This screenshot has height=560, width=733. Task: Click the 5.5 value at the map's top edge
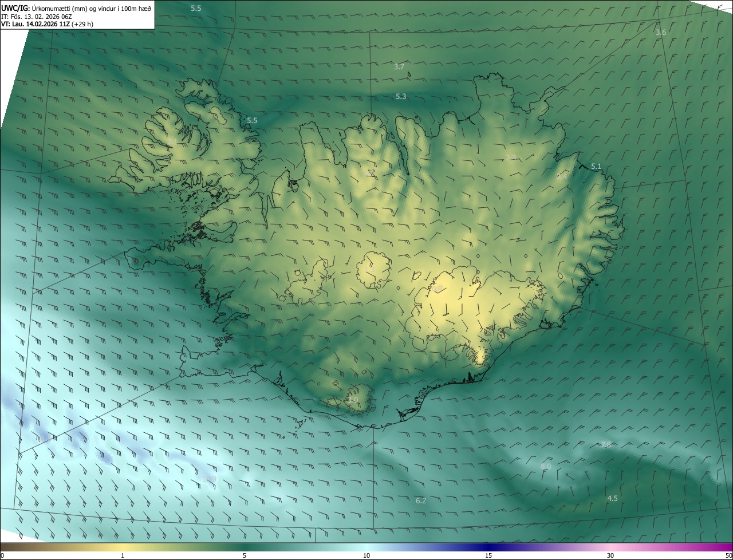coord(196,9)
